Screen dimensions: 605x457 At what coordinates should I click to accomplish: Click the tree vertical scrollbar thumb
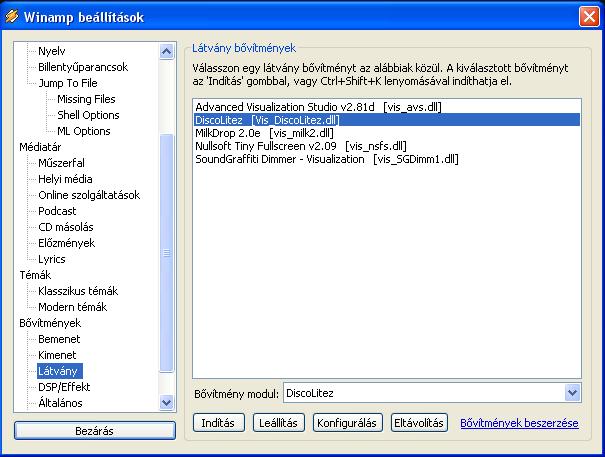click(167, 253)
